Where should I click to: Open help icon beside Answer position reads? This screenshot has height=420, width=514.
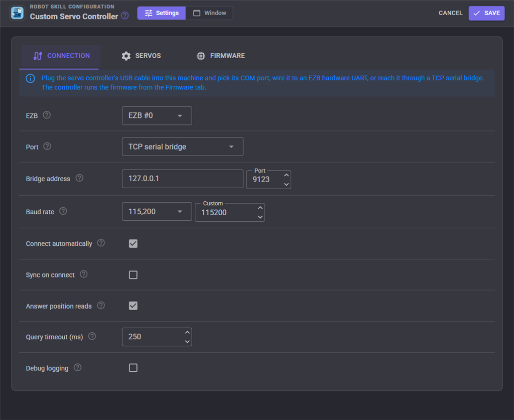(101, 305)
